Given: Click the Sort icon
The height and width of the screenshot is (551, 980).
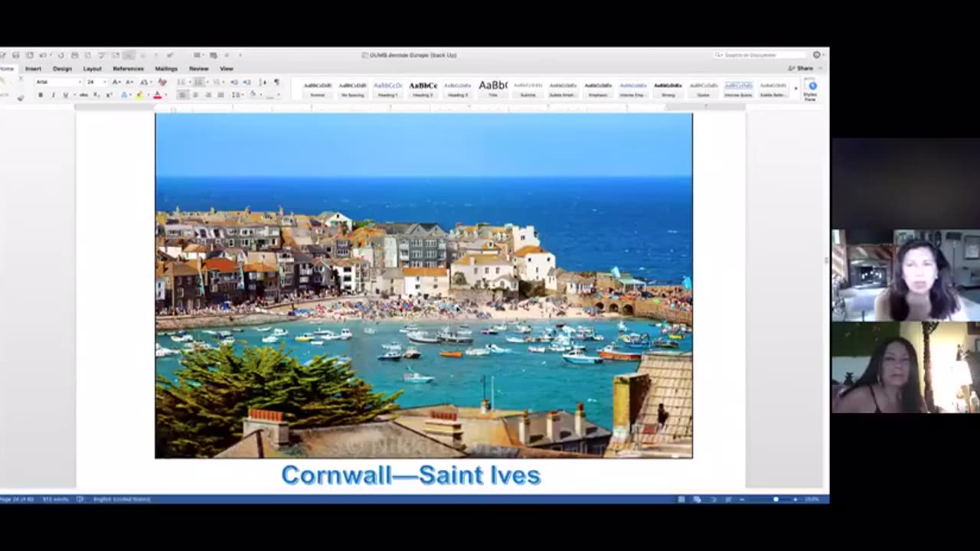Looking at the screenshot, I should point(263,82).
